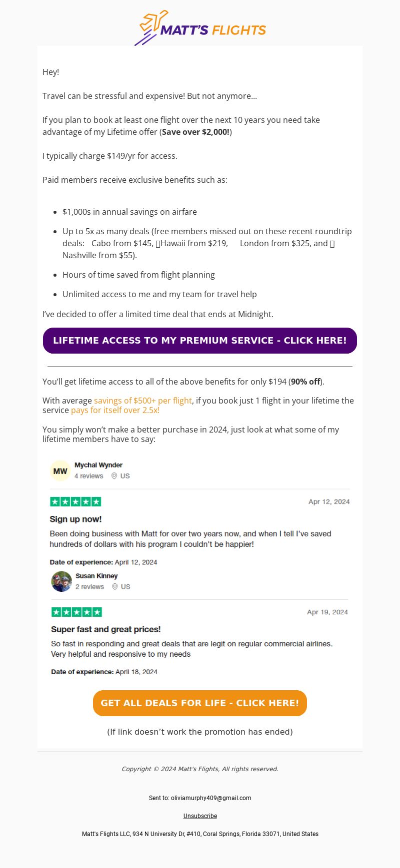Open the 'savings of $500+ per flight' link
Viewport: 400px width, 868px height.
point(143,401)
